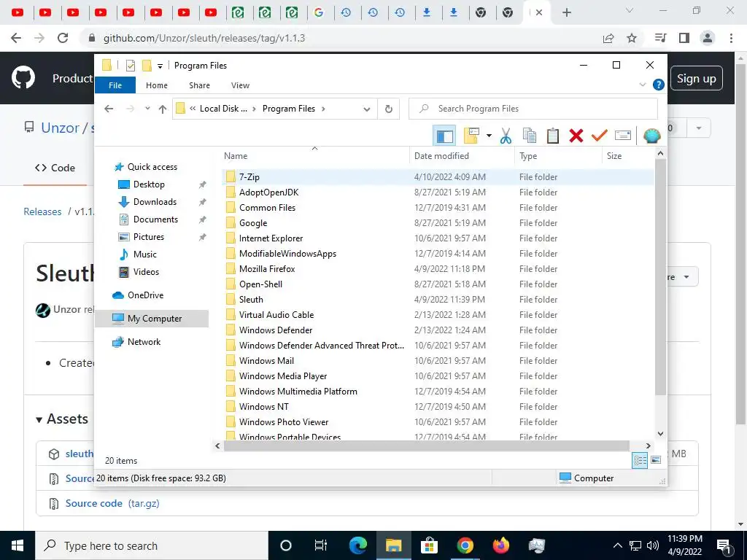Toggle Chrome side panel icon
This screenshot has width=747, height=560.
pyautogui.click(x=684, y=38)
